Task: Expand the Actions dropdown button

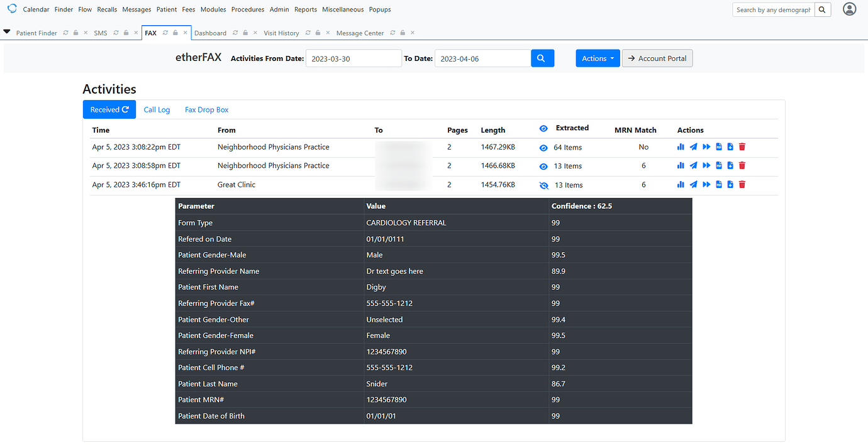Action: click(598, 58)
